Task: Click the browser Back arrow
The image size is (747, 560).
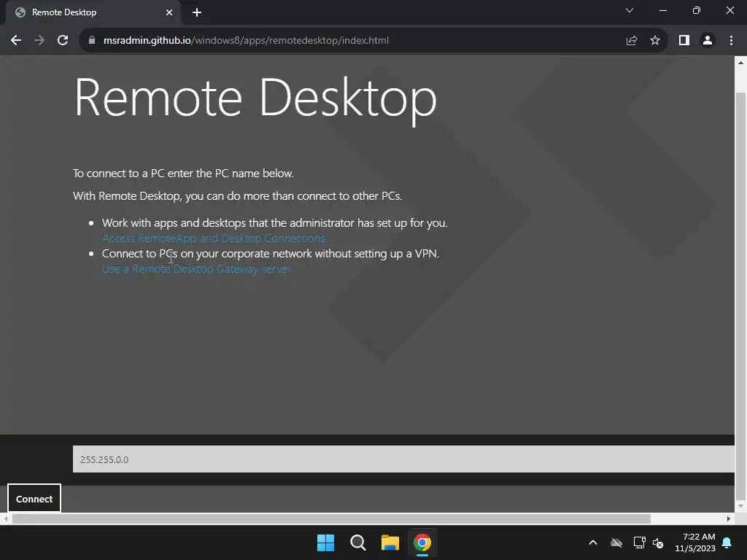Action: click(x=16, y=41)
